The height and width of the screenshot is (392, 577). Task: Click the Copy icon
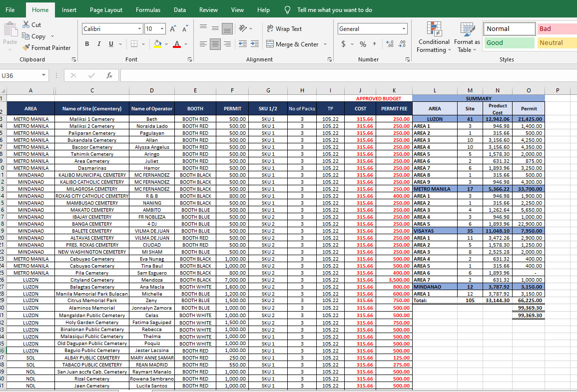coord(26,36)
